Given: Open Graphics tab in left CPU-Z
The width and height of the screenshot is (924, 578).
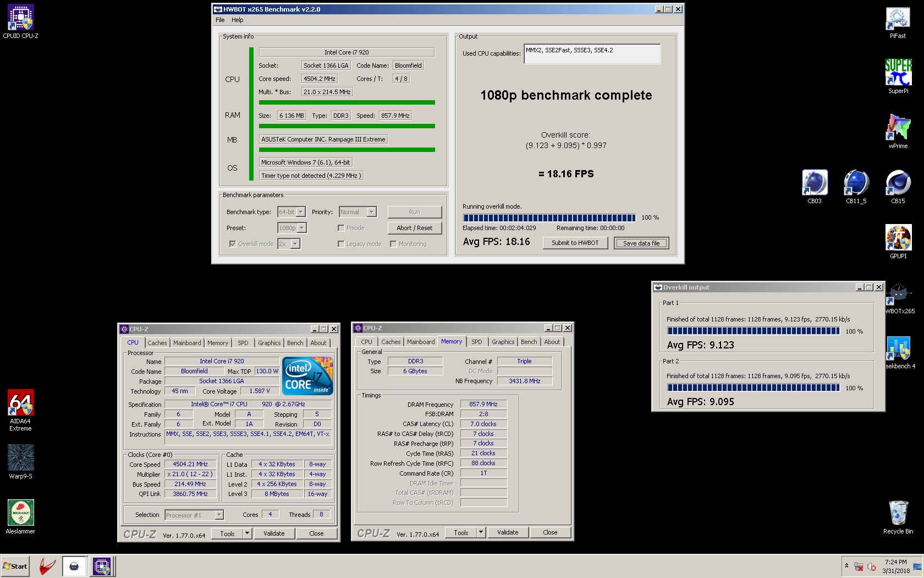Looking at the screenshot, I should [269, 343].
